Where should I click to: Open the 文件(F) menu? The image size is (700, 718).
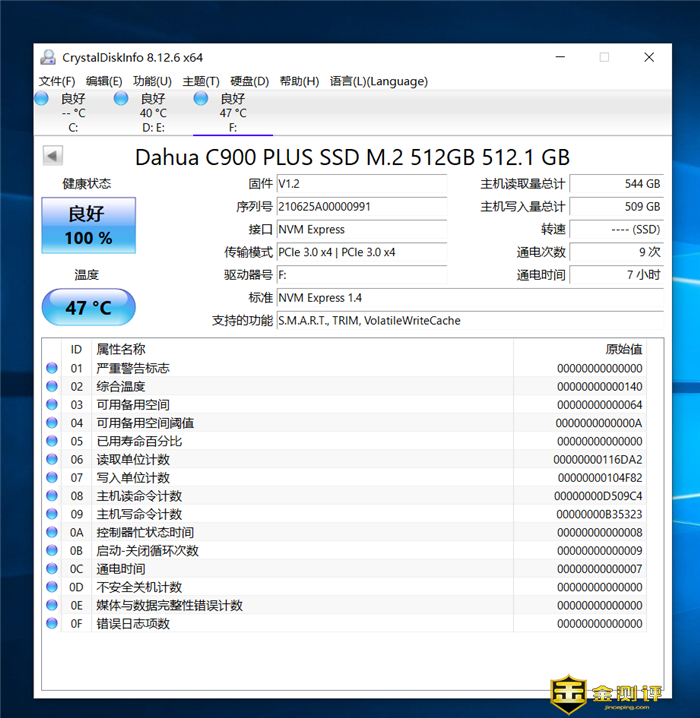[x=57, y=81]
